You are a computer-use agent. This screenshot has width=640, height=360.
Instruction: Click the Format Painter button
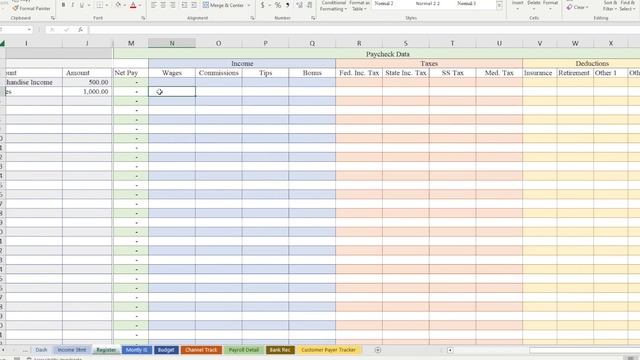click(x=31, y=8)
